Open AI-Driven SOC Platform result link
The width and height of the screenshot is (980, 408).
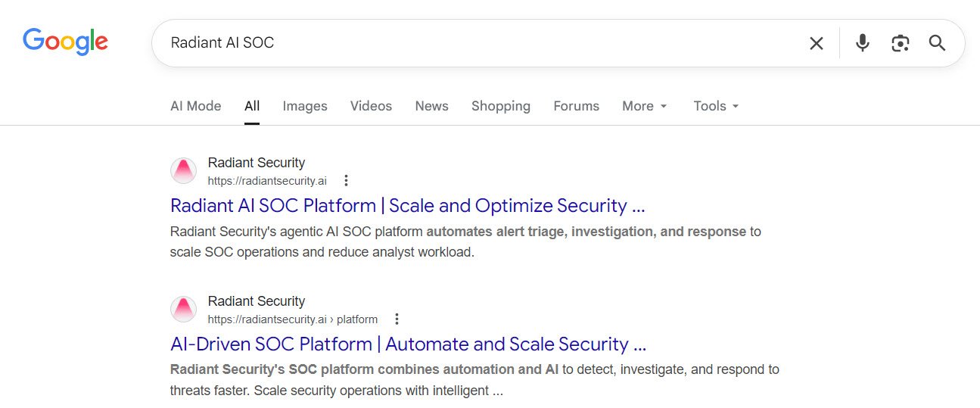[408, 344]
